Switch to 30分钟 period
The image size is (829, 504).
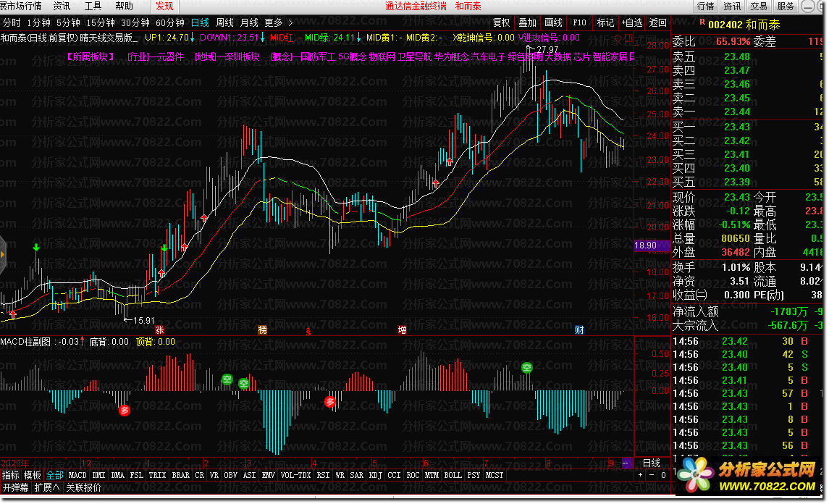135,22
